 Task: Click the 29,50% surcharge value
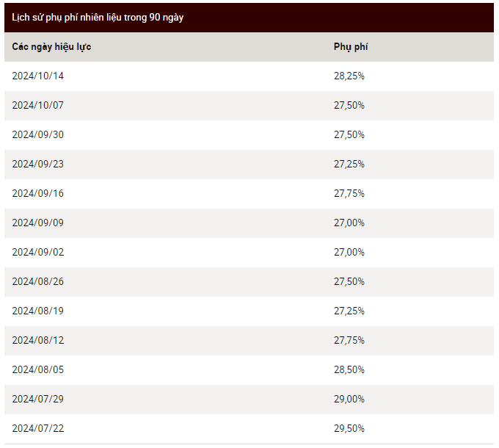[x=349, y=428]
